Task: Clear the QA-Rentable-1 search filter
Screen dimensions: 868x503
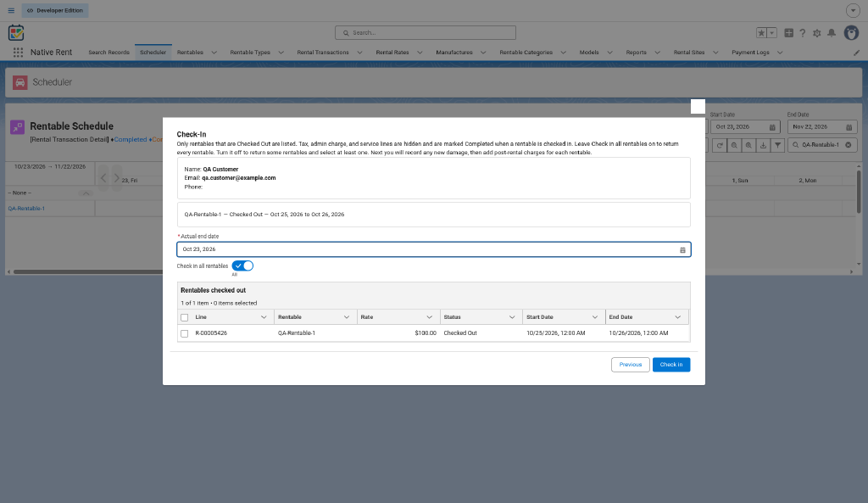Action: [x=848, y=145]
